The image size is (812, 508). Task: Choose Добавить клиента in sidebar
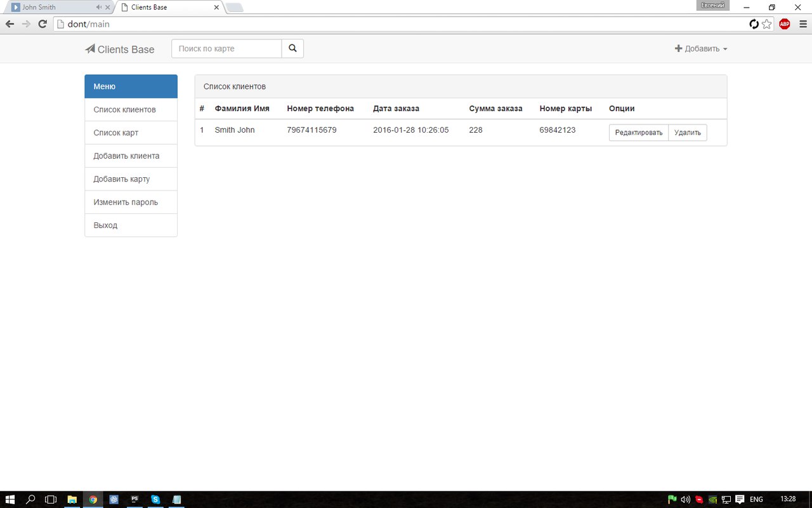pos(131,156)
